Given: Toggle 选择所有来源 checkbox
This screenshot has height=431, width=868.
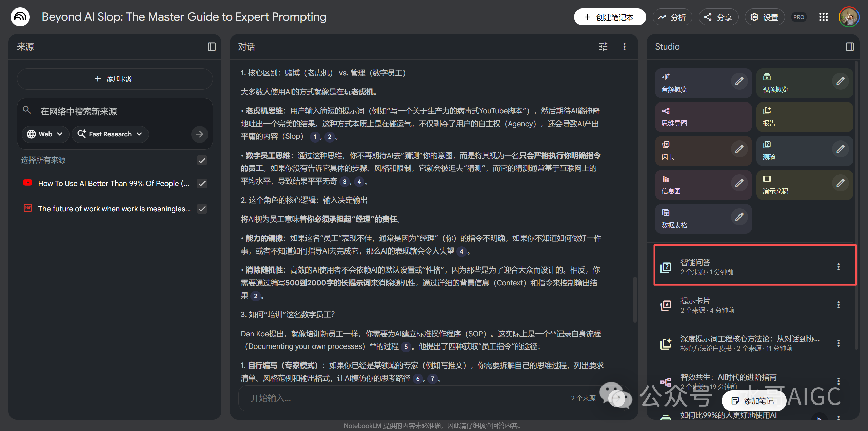Looking at the screenshot, I should pyautogui.click(x=202, y=160).
